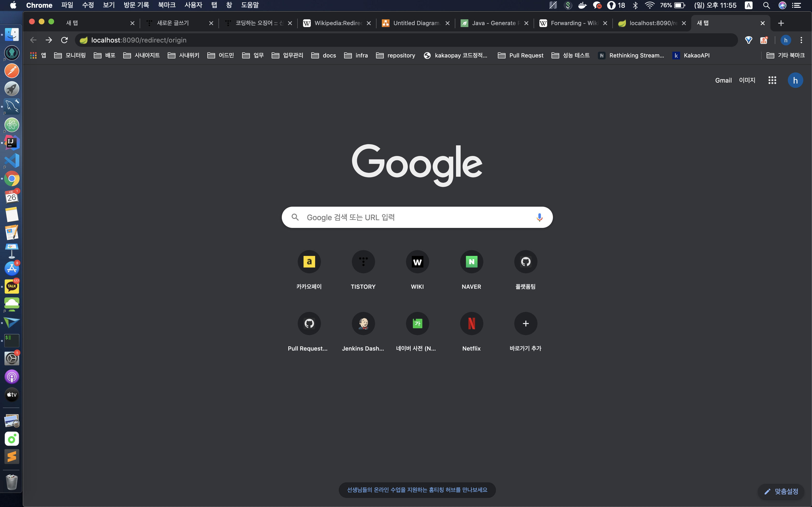Click the Chrome three-dot menu icon

click(x=801, y=40)
